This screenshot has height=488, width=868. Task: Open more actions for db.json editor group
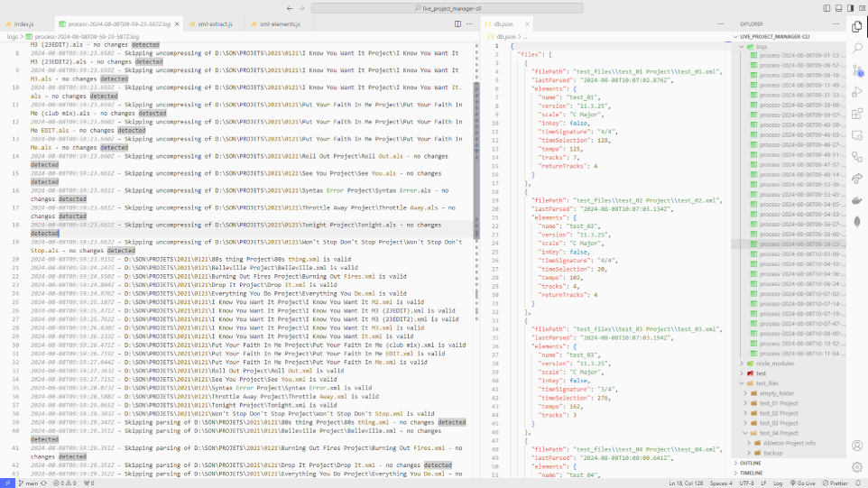(720, 23)
